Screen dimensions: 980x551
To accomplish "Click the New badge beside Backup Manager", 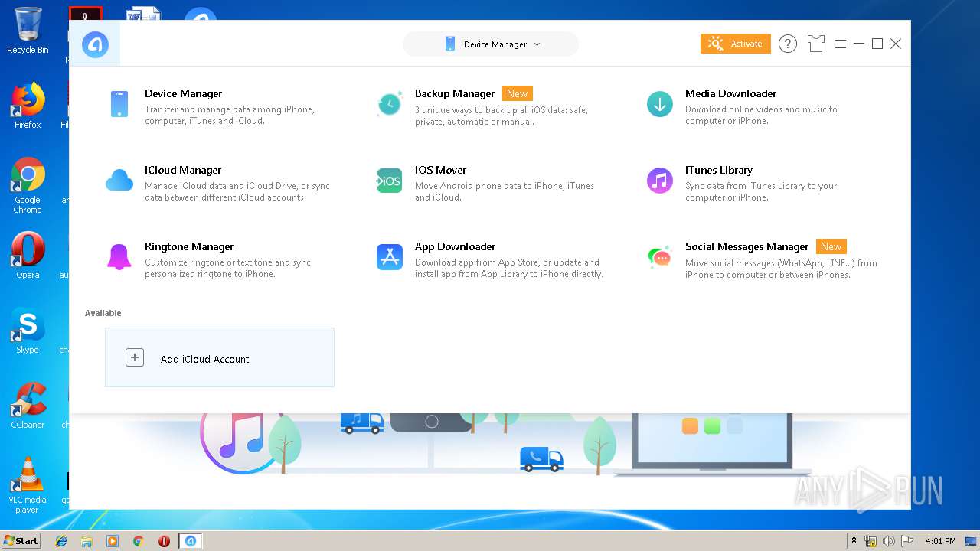I will tap(518, 93).
